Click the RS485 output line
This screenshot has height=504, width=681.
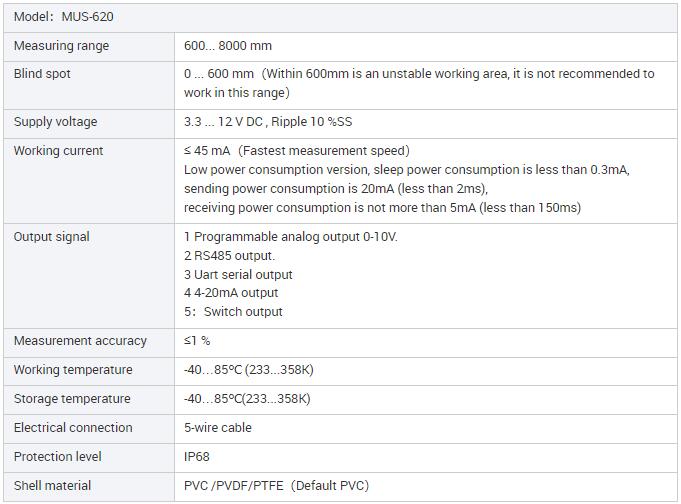coord(229,256)
